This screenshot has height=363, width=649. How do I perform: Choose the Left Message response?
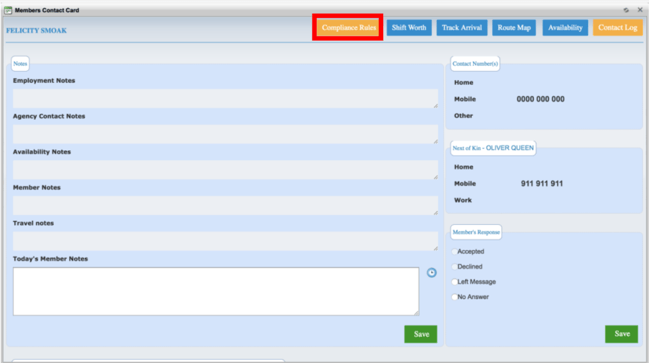tap(454, 282)
